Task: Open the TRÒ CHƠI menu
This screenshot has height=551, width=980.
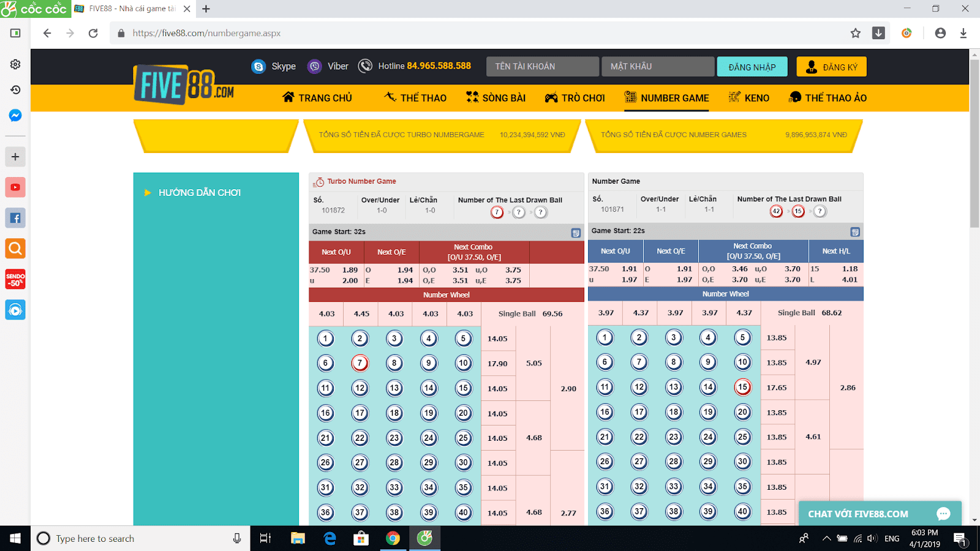Action: 575,98
